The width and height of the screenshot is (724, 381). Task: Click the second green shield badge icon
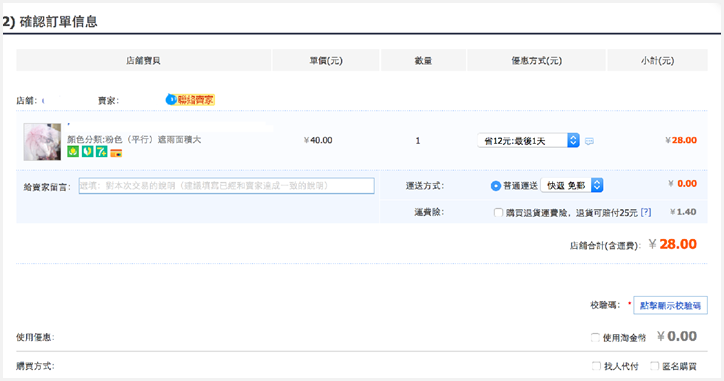87,151
